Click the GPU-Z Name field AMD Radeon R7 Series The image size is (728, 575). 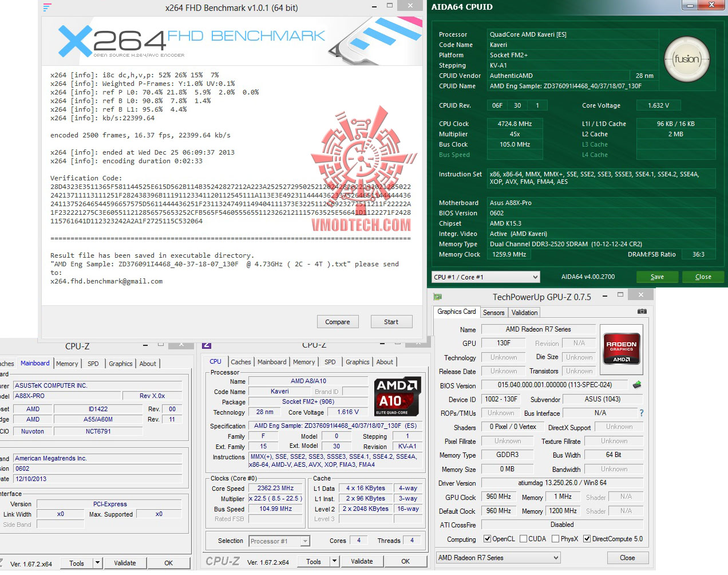[538, 329]
